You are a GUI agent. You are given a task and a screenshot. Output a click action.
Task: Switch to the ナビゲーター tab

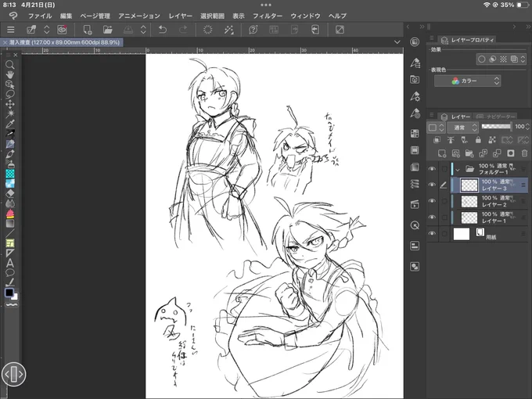click(x=496, y=117)
